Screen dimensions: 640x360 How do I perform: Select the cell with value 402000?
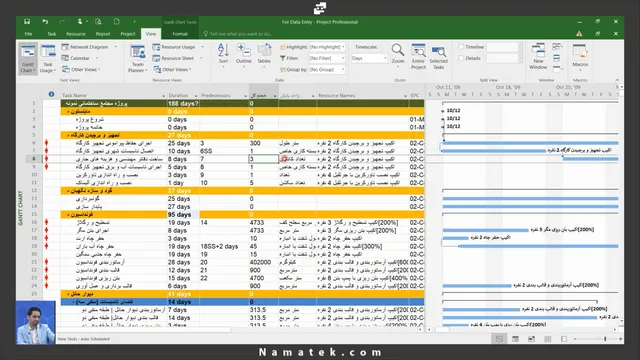point(264,262)
